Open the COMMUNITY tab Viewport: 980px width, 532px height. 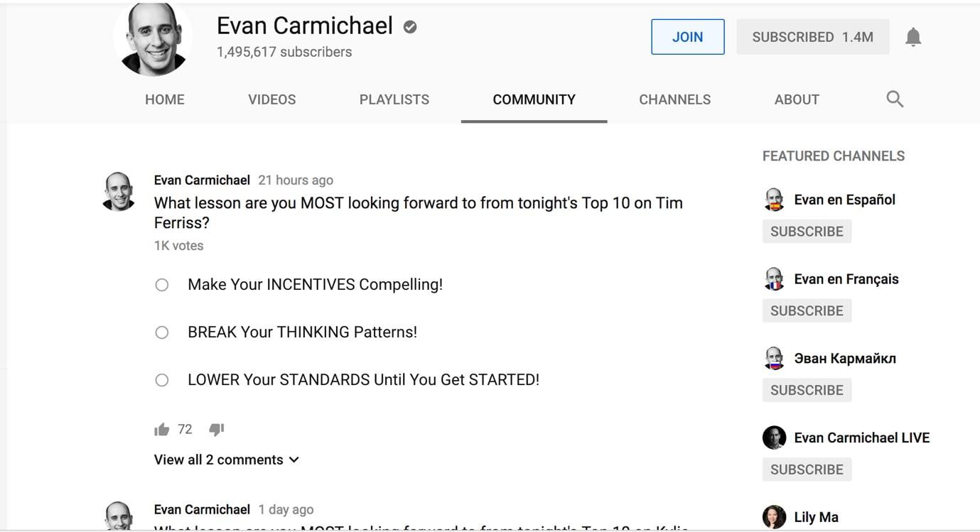click(x=534, y=99)
